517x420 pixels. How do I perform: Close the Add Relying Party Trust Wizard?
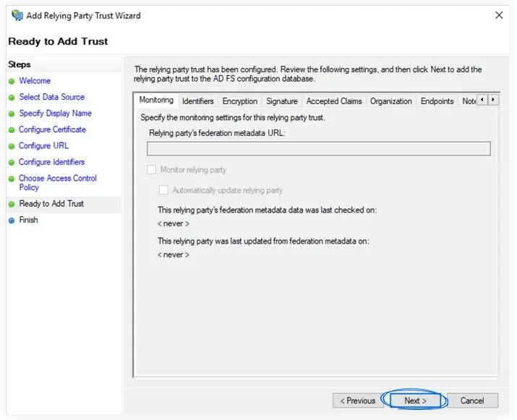click(499, 15)
